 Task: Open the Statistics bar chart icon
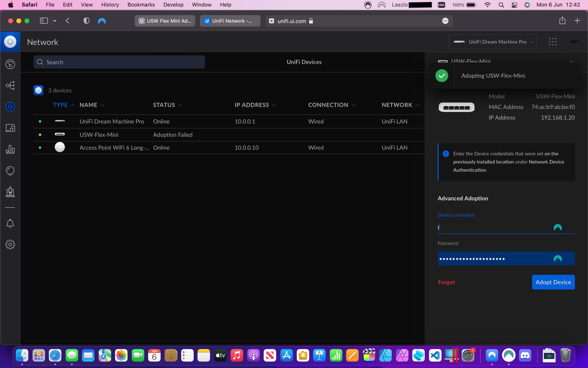[x=10, y=149]
